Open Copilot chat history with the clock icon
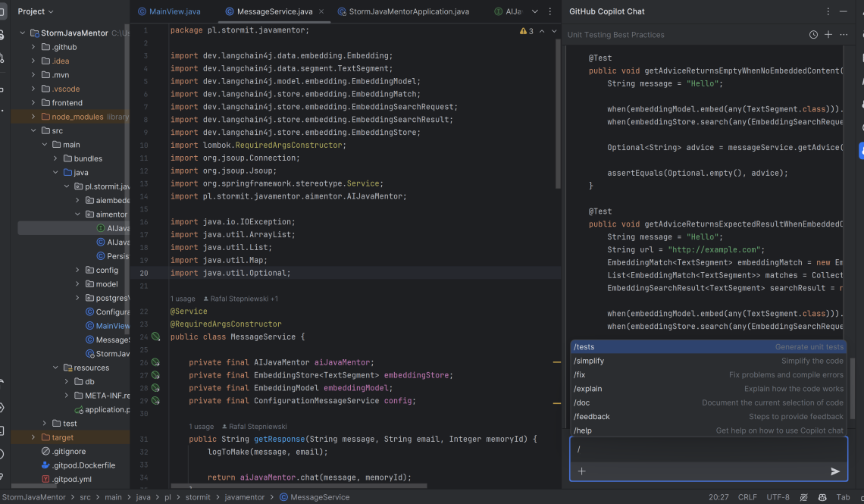This screenshot has height=504, width=864. 813,35
